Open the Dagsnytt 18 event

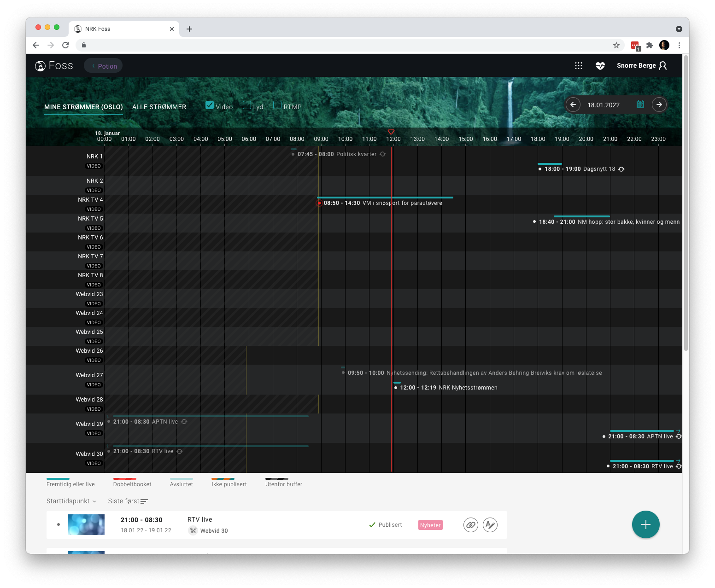point(580,169)
